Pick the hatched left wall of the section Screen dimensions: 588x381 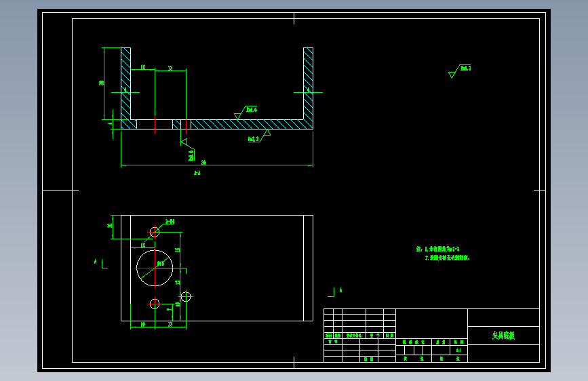125,87
